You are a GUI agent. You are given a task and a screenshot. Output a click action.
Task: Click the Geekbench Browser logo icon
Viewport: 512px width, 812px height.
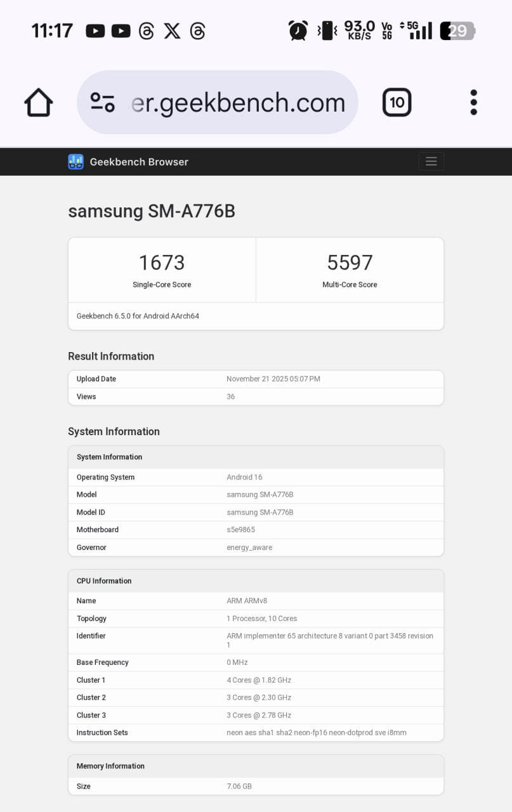[x=75, y=162]
